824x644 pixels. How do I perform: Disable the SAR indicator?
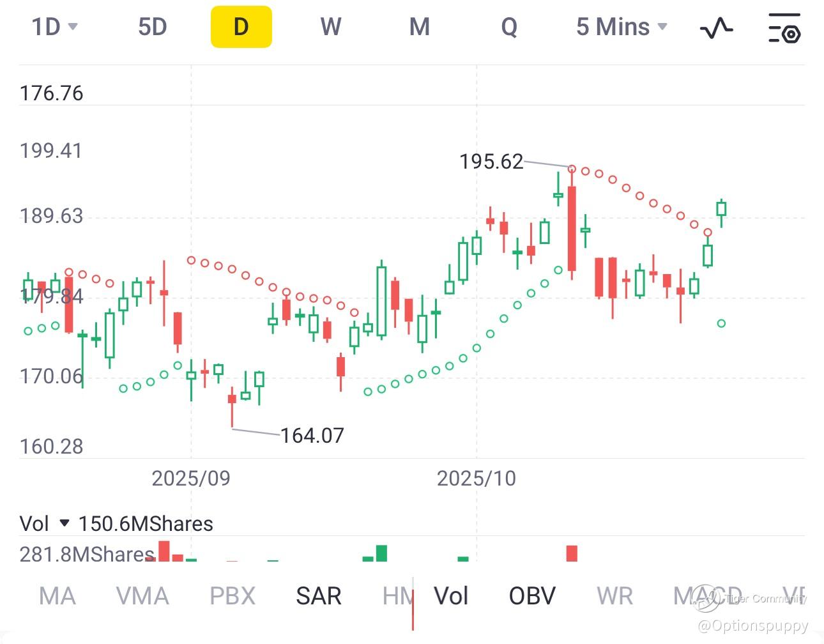[x=319, y=596]
